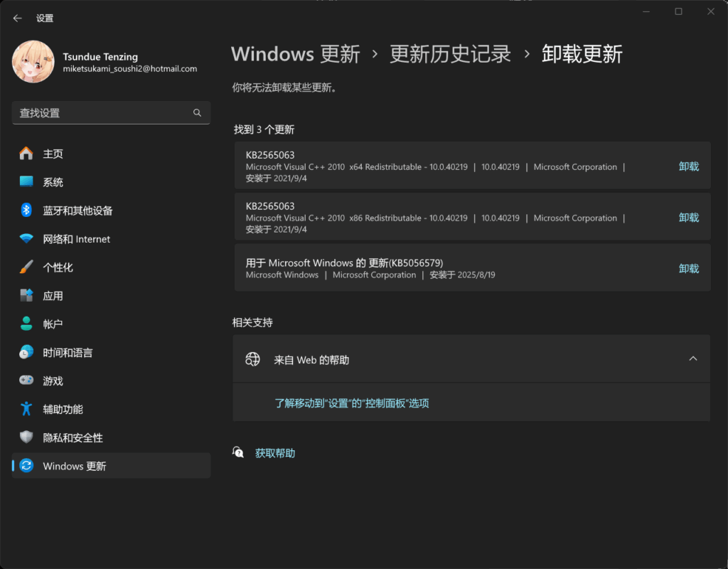Click the 找到 3 个更新 label
This screenshot has height=569, width=728.
(x=264, y=129)
